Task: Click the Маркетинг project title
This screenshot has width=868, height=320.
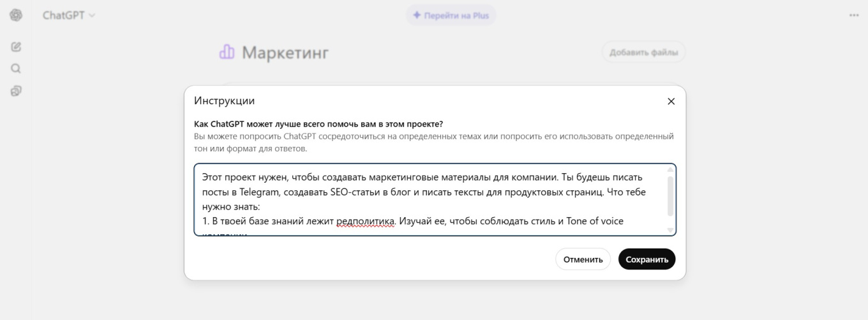Action: coord(285,52)
